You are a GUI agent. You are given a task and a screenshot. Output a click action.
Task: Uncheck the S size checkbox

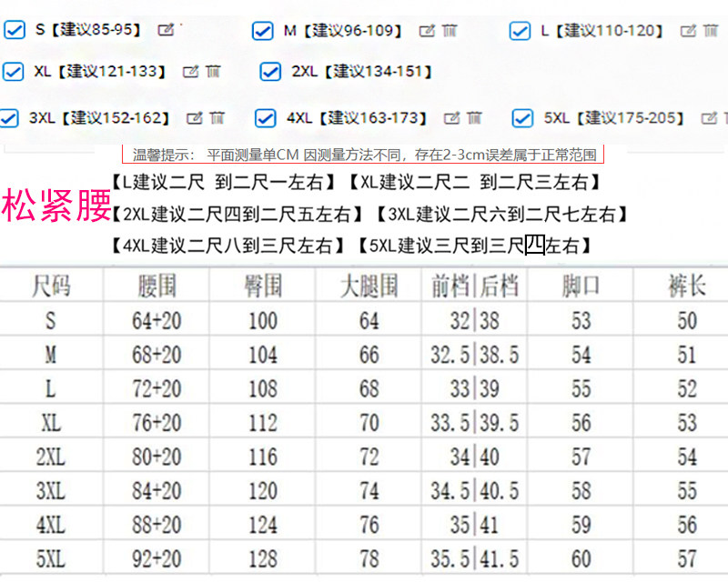tap(15, 30)
